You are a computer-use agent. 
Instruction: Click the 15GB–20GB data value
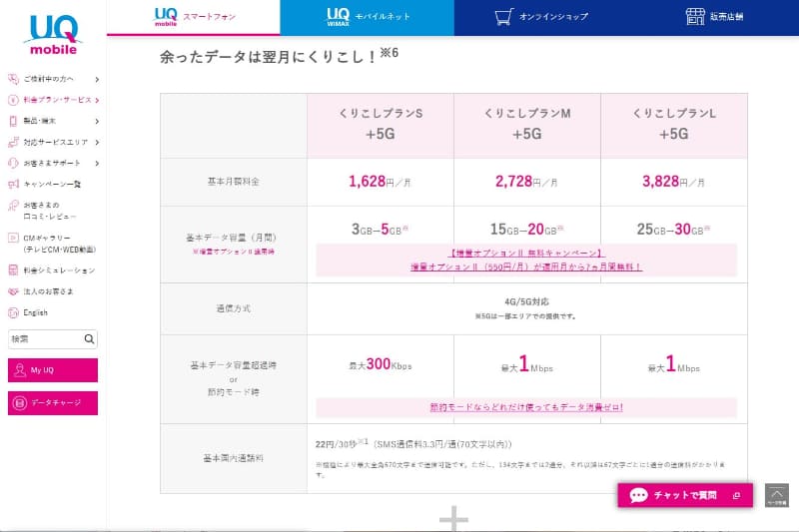click(527, 230)
